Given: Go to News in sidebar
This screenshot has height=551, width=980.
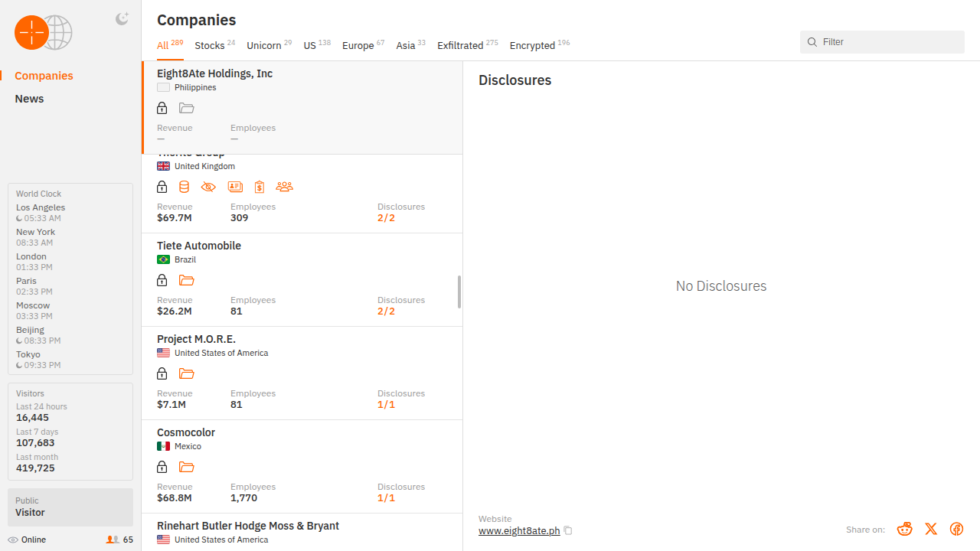Looking at the screenshot, I should coord(29,99).
